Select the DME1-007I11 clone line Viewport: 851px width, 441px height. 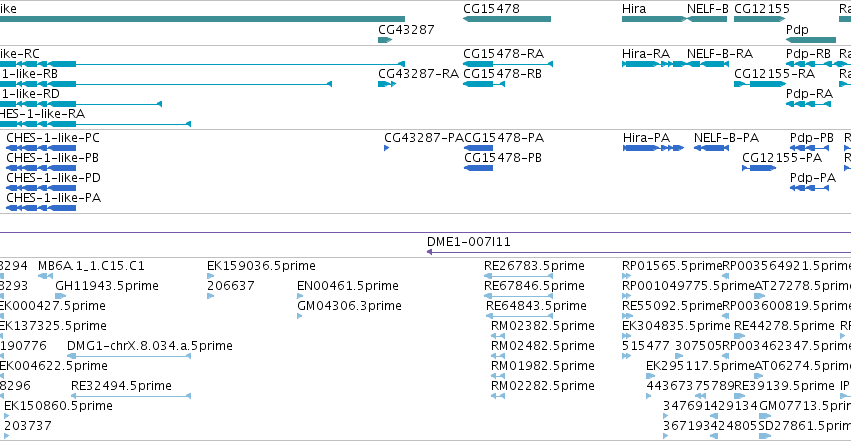point(639,252)
